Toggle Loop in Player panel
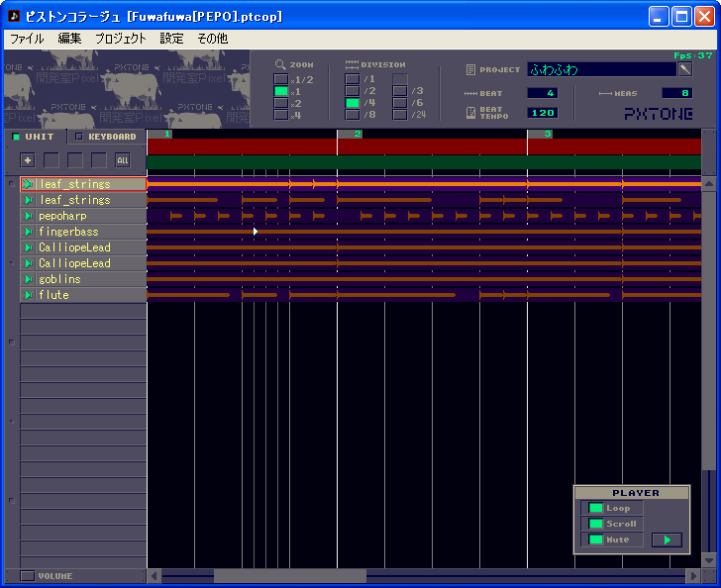721x588 pixels. pos(596,508)
